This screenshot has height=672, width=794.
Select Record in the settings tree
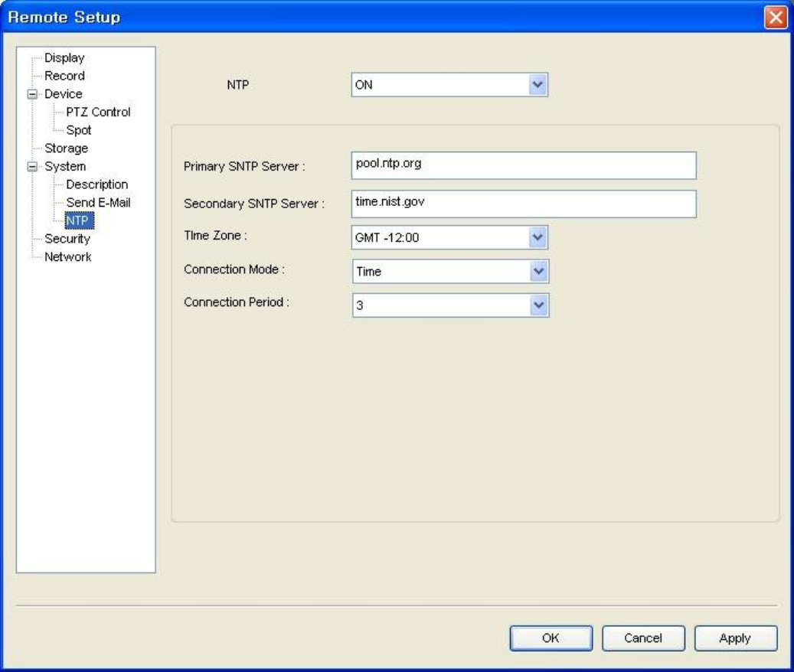pos(64,76)
